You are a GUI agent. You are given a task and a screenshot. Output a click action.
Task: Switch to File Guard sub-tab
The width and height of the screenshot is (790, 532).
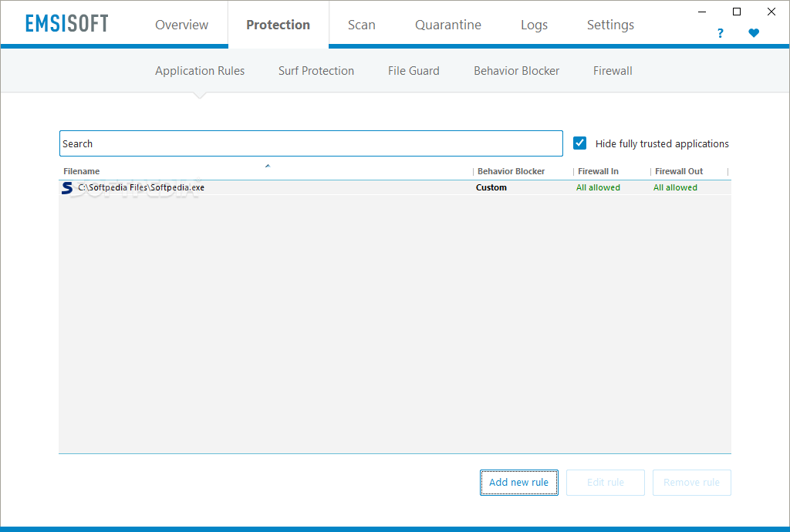(x=414, y=71)
